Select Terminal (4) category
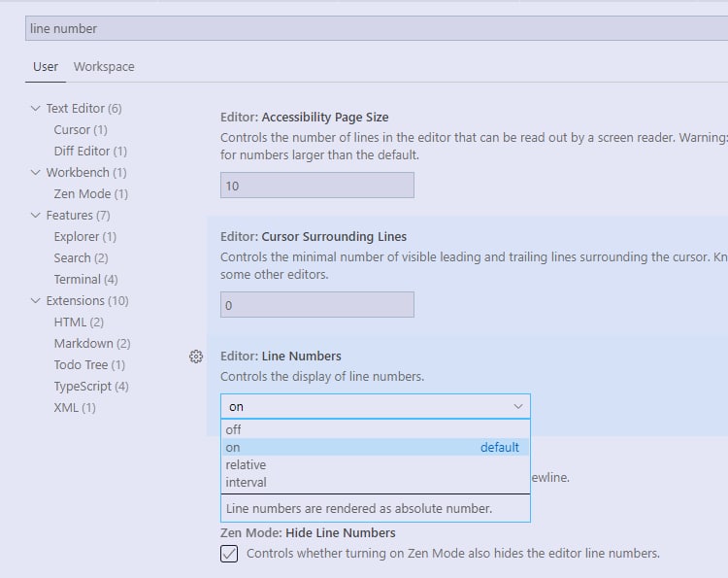728x578 pixels. tap(85, 279)
